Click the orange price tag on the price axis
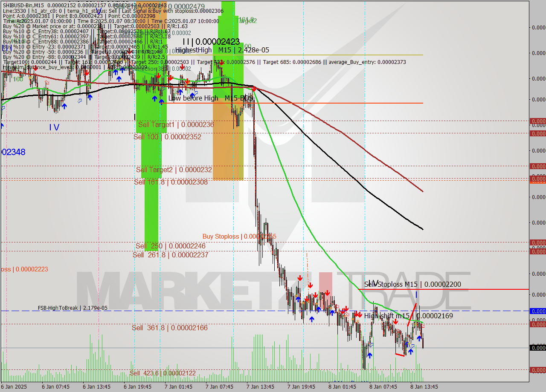This screenshot has width=546, height=392. click(537, 181)
